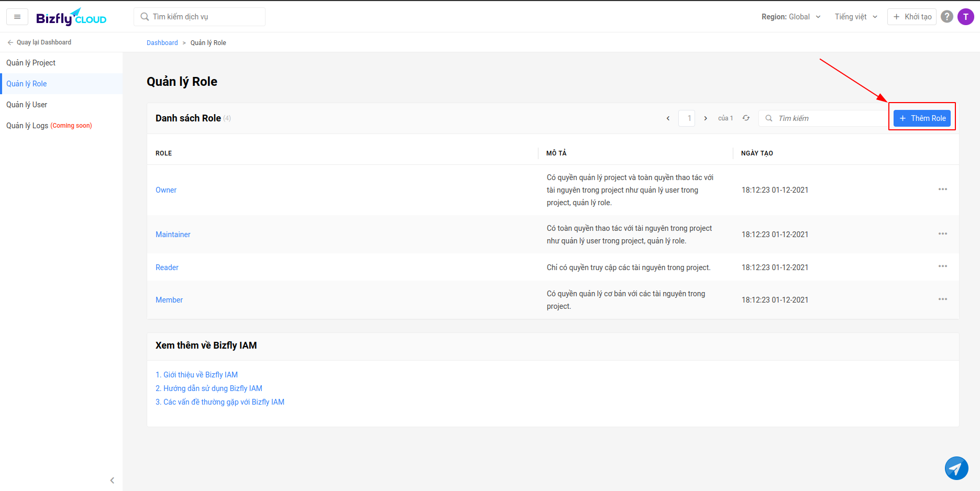This screenshot has width=980, height=491.
Task: Open the user avatar T menu
Action: (965, 17)
